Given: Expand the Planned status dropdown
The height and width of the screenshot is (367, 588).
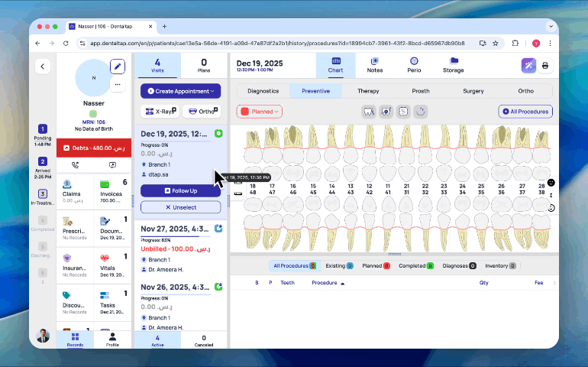Looking at the screenshot, I should [260, 112].
